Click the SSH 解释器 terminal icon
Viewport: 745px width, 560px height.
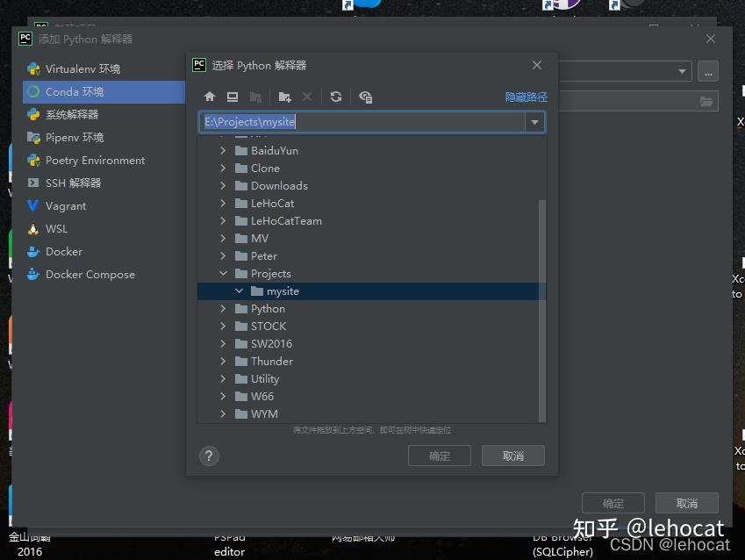point(33,183)
